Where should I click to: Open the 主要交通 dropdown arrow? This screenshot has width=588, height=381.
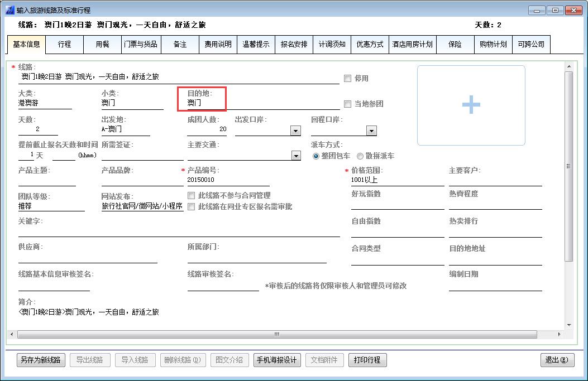[x=296, y=156]
